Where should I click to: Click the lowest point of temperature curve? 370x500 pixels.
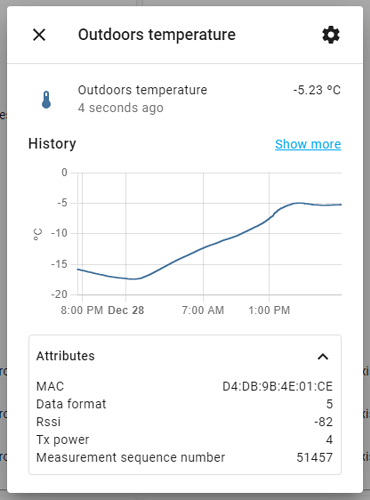[x=134, y=279]
